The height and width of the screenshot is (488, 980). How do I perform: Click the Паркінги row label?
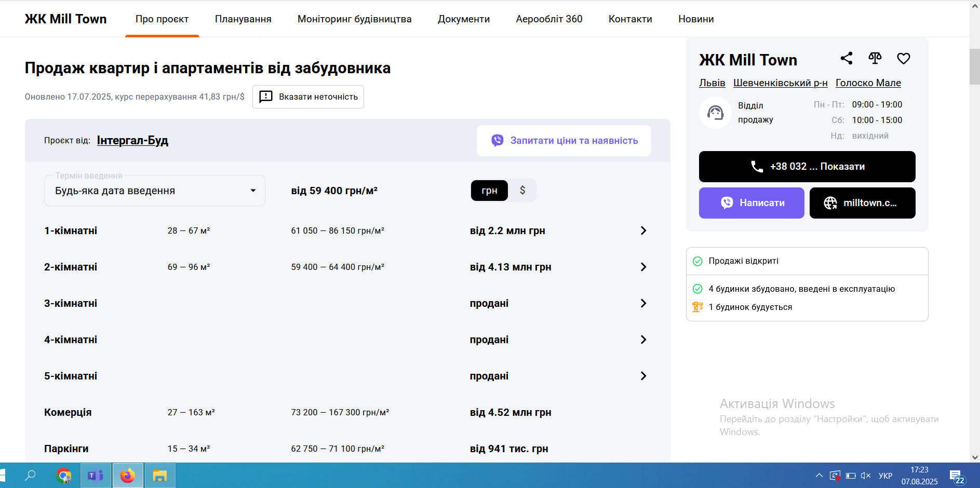[x=66, y=449]
